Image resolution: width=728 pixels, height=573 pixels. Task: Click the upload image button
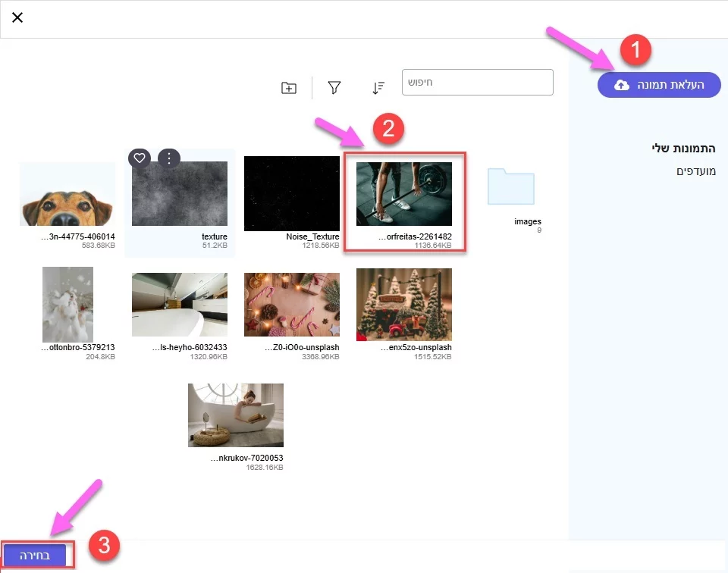tap(658, 85)
